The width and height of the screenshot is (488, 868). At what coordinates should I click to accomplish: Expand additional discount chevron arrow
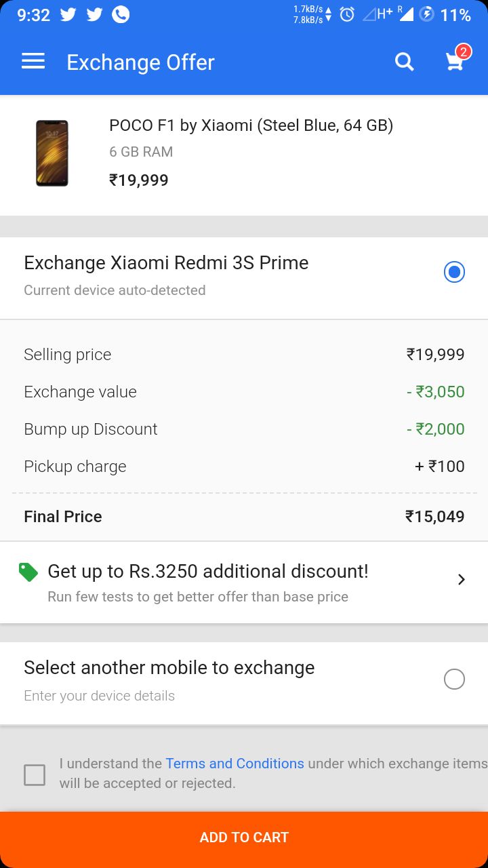click(462, 580)
